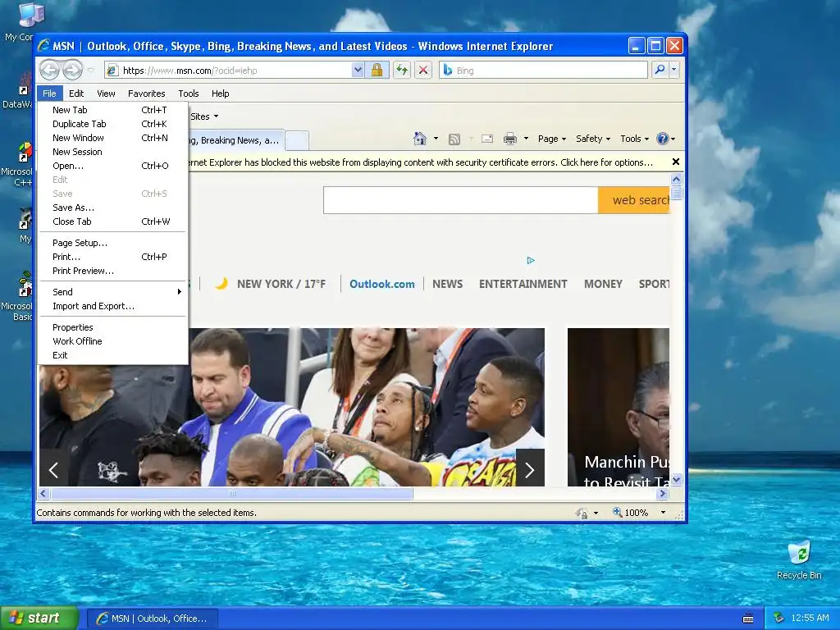Choose Import and Export menu item
Image resolution: width=840 pixels, height=630 pixels.
click(112, 306)
